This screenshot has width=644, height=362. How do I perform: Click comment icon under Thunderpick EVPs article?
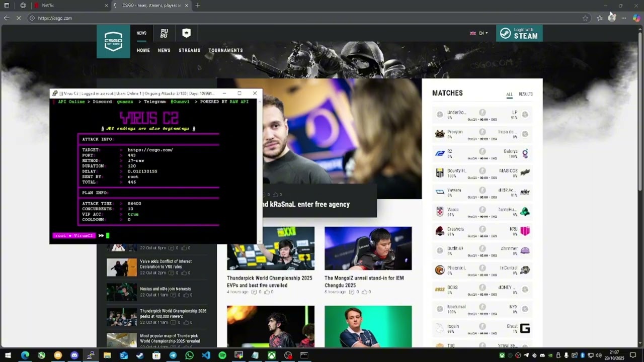click(254, 292)
